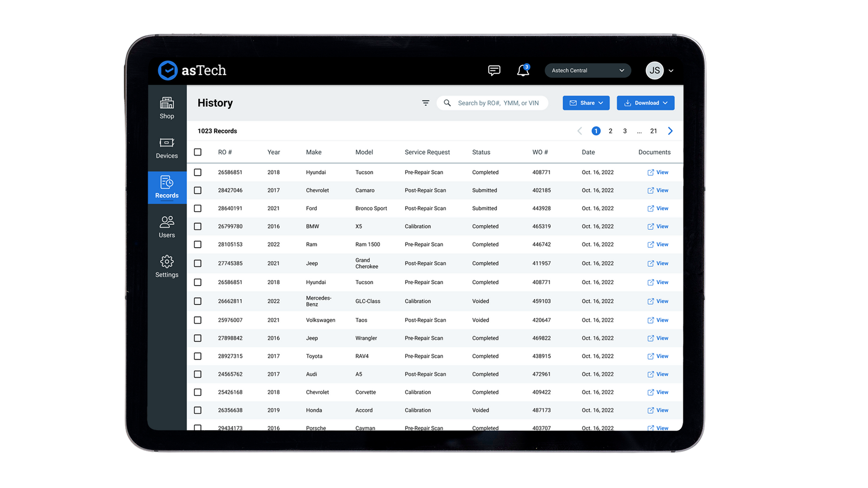The width and height of the screenshot is (868, 488).
Task: Jump to last page 21
Action: [x=653, y=131]
